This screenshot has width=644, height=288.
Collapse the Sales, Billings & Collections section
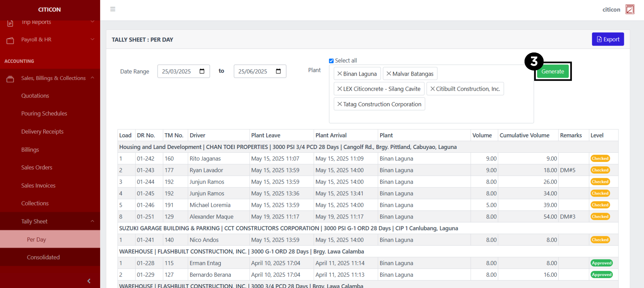pos(92,78)
